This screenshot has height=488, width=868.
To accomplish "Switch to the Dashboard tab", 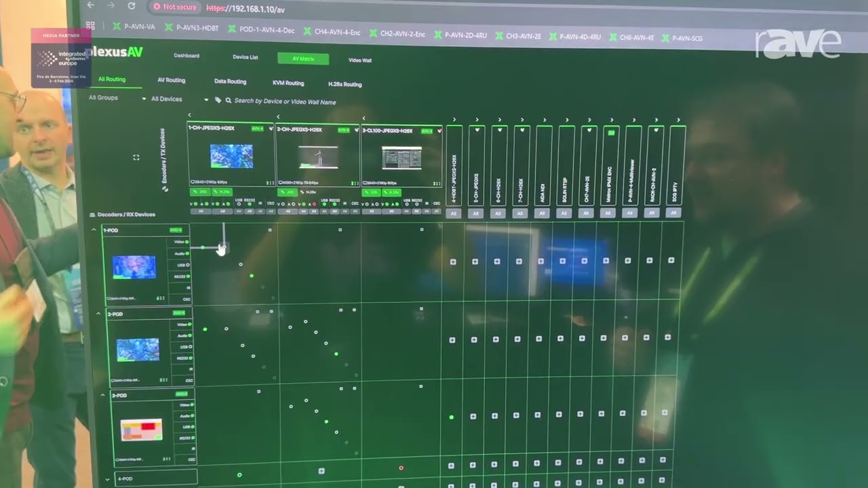I will coord(186,56).
